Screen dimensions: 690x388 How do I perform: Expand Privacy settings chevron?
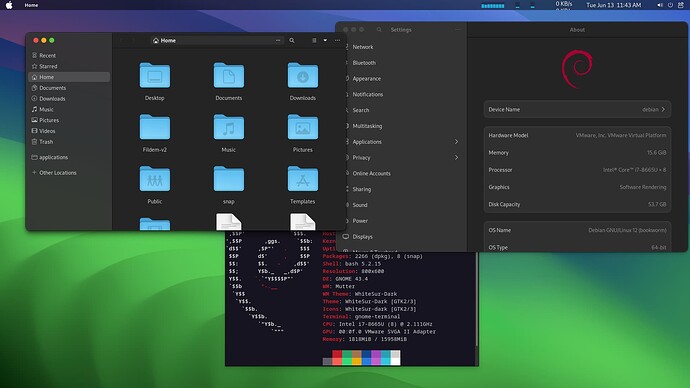[456, 157]
